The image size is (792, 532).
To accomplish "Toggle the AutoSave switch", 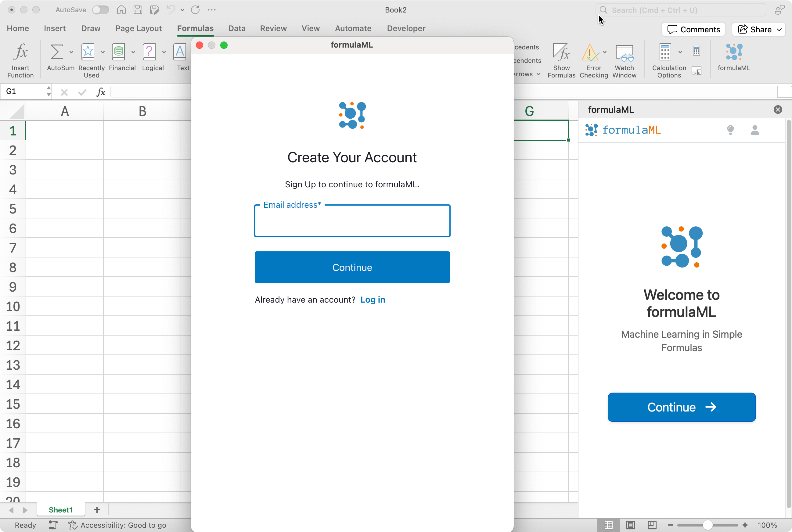I will click(x=100, y=10).
